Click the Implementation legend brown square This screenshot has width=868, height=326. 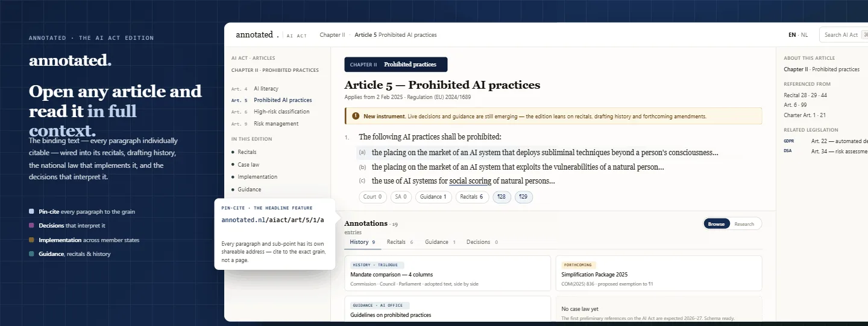(x=31, y=240)
